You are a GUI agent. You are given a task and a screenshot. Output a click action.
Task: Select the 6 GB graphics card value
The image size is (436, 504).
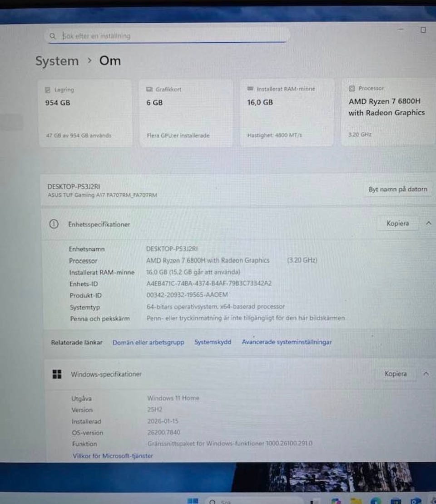coord(154,103)
